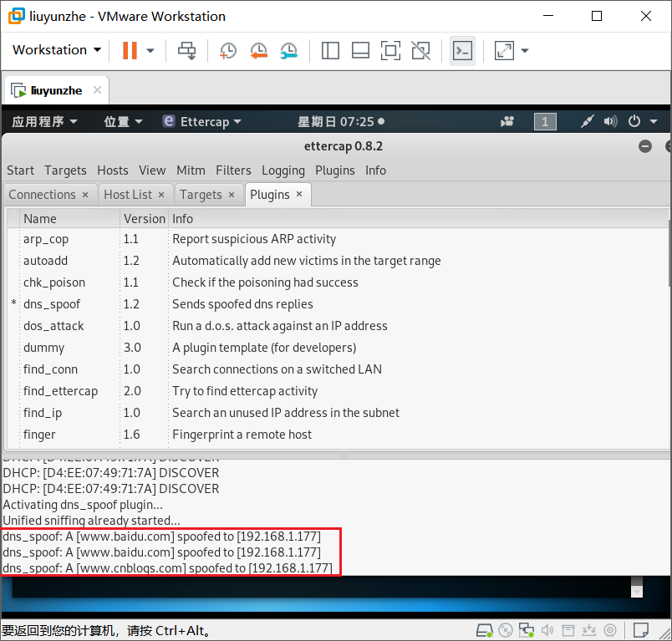Open the Hosts menu

(113, 170)
